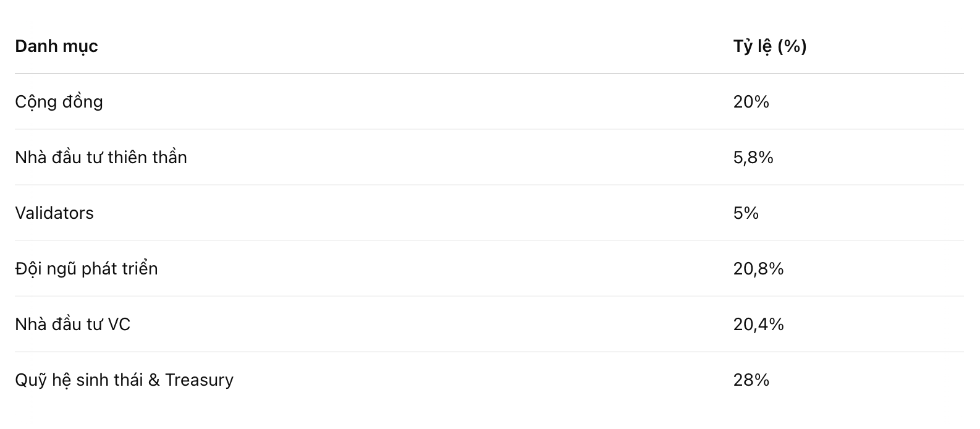980x429 pixels.
Task: Select the "Đội ngũ phát triển" cell
Action: (x=87, y=268)
